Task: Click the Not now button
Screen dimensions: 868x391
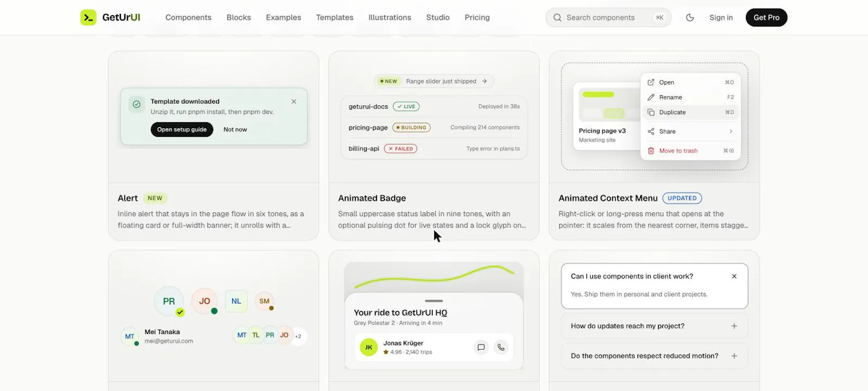Action: tap(235, 130)
